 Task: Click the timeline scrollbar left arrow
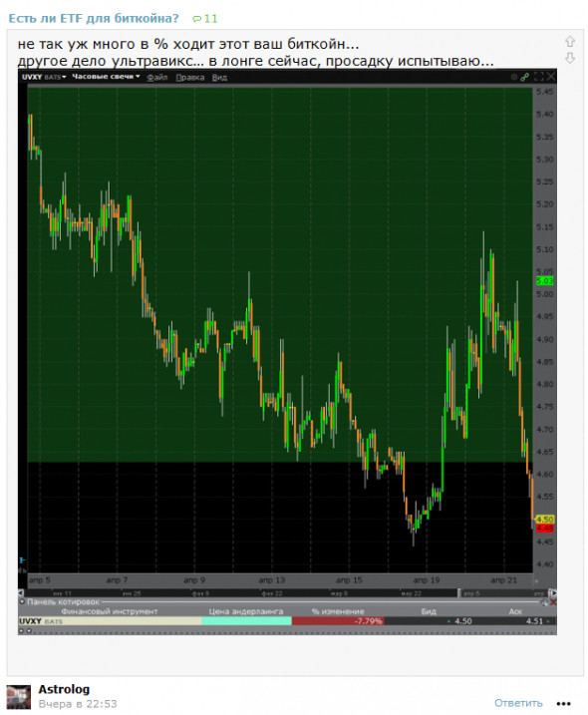21,592
